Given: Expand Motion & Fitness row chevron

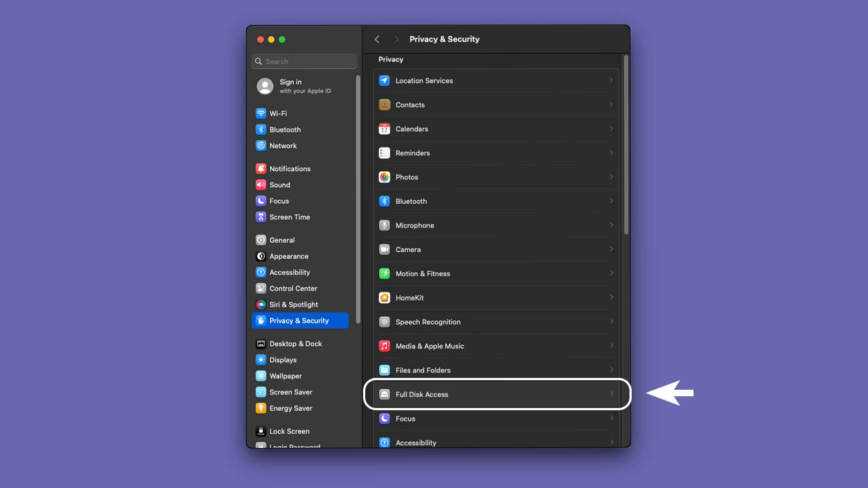Looking at the screenshot, I should coord(611,273).
